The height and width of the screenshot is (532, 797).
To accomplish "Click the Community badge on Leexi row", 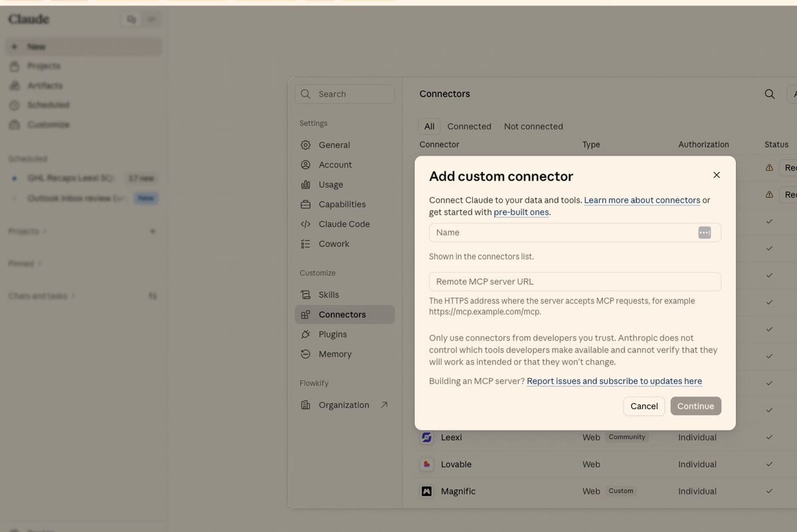I will [627, 437].
